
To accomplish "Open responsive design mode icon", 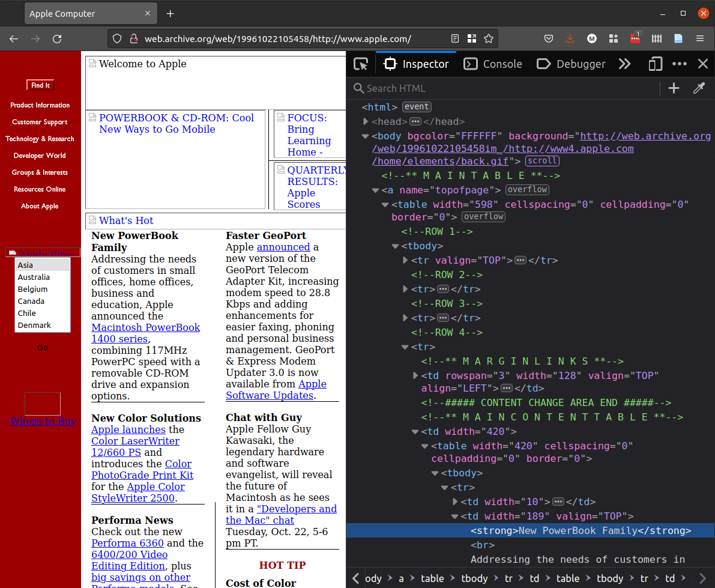I will (655, 64).
